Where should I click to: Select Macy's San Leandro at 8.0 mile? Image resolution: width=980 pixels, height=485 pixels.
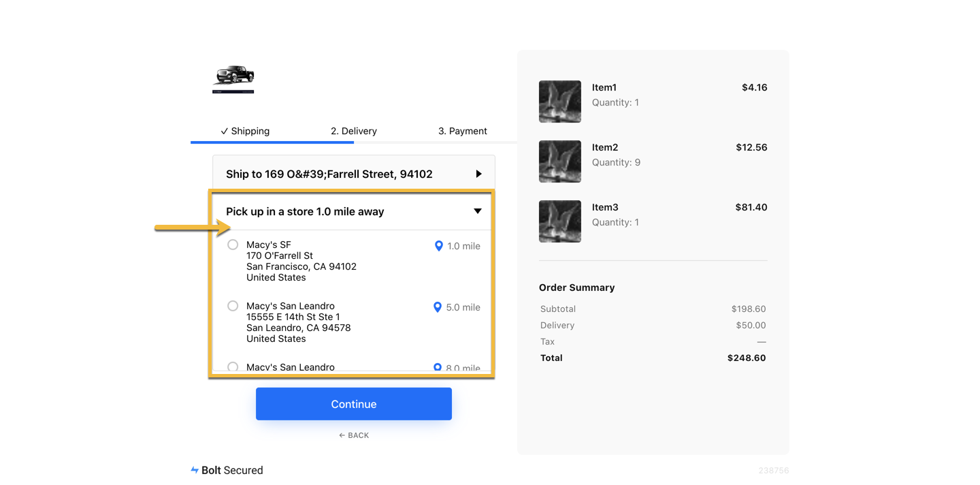tap(233, 366)
